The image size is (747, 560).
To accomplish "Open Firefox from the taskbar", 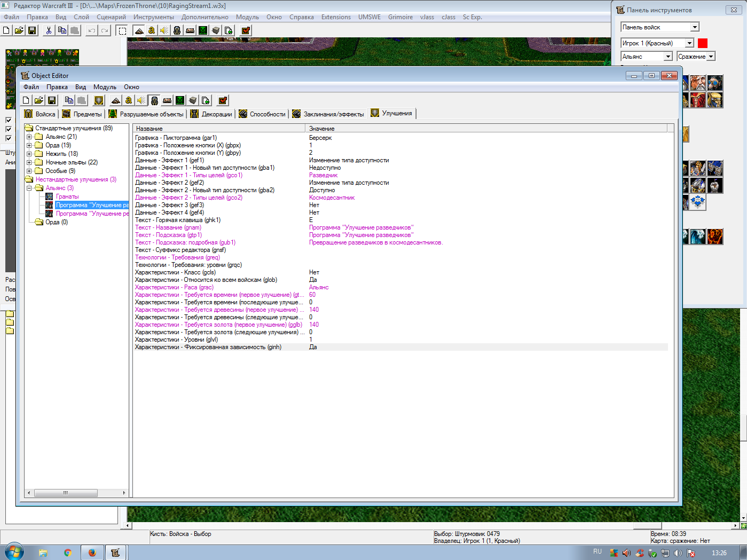I will (x=92, y=553).
